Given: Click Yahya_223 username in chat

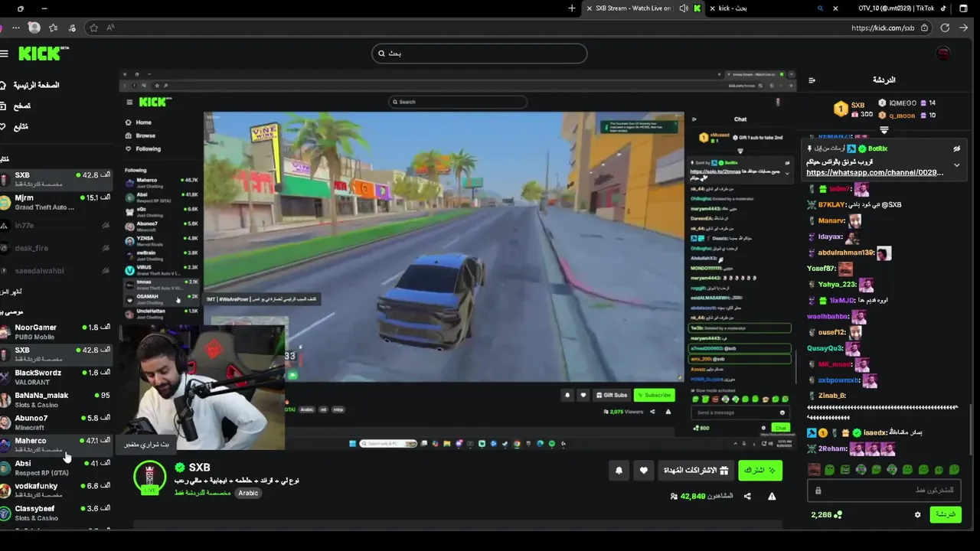Looking at the screenshot, I should point(837,284).
